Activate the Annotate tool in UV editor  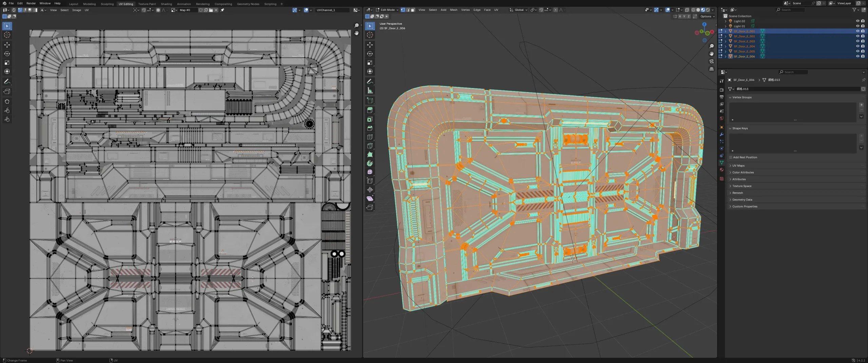[x=7, y=82]
